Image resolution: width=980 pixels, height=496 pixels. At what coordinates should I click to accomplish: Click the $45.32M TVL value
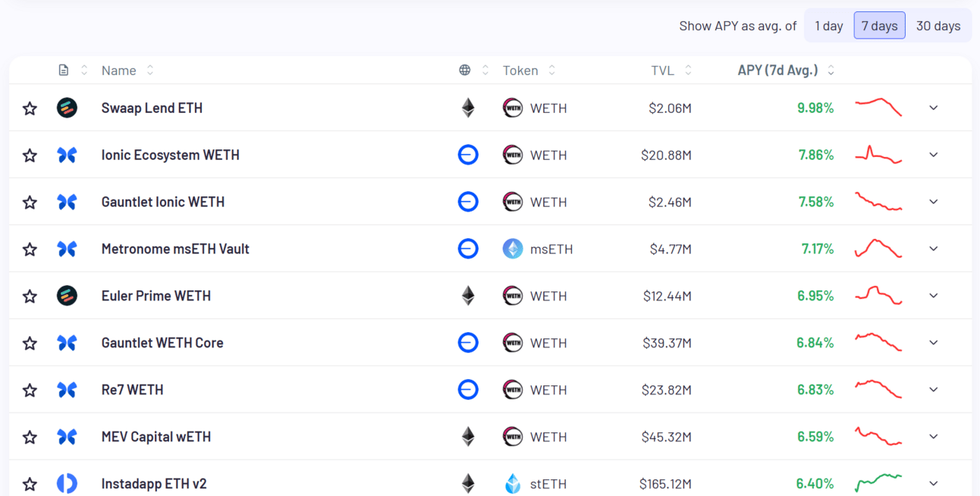667,437
